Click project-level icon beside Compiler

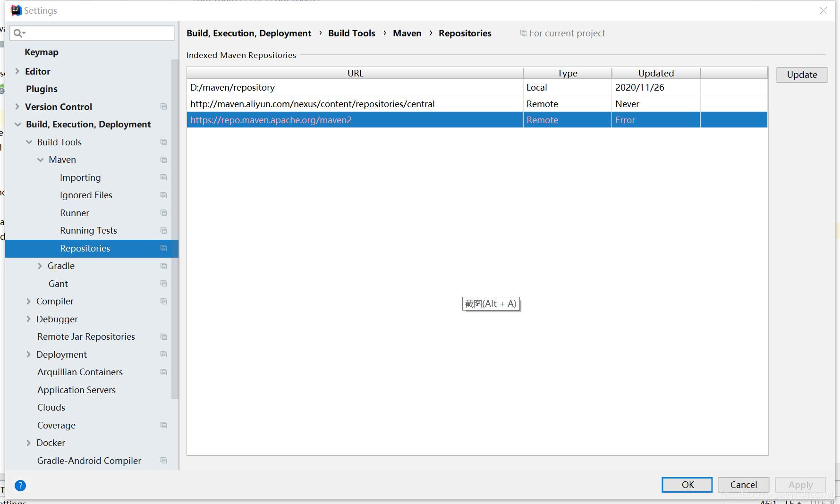coord(164,302)
